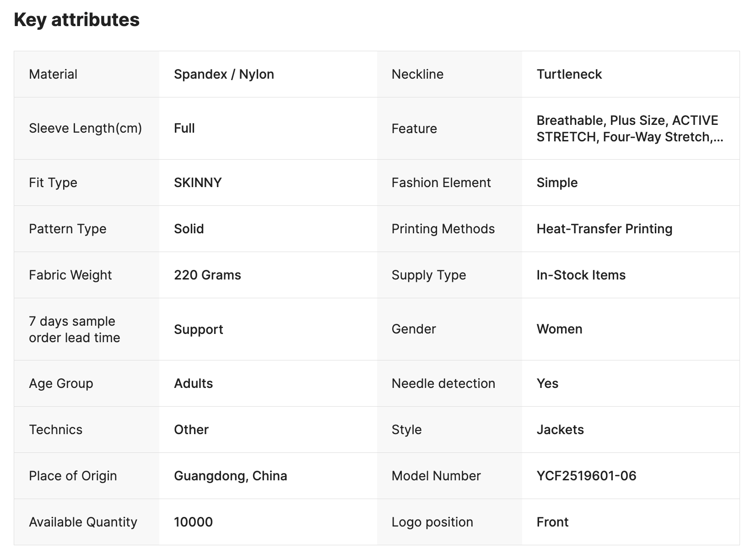This screenshot has width=756, height=559.
Task: Click the Guangdong, China origin value
Action: pos(230,476)
